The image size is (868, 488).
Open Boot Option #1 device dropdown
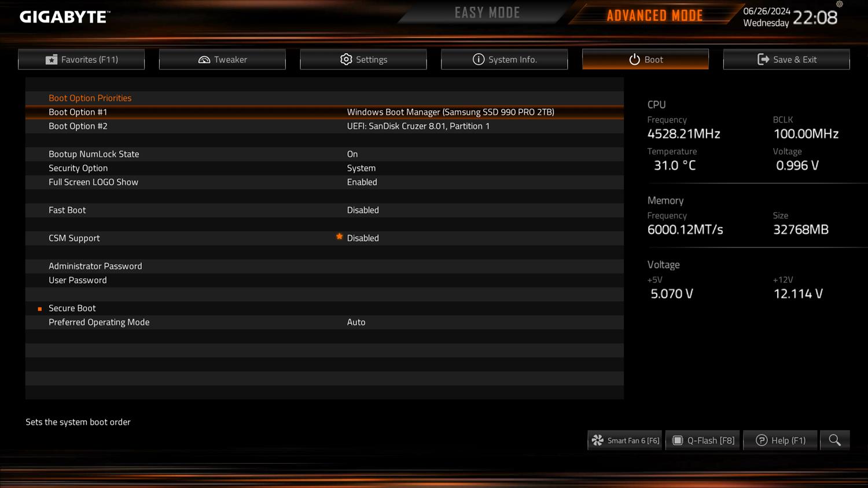(450, 112)
